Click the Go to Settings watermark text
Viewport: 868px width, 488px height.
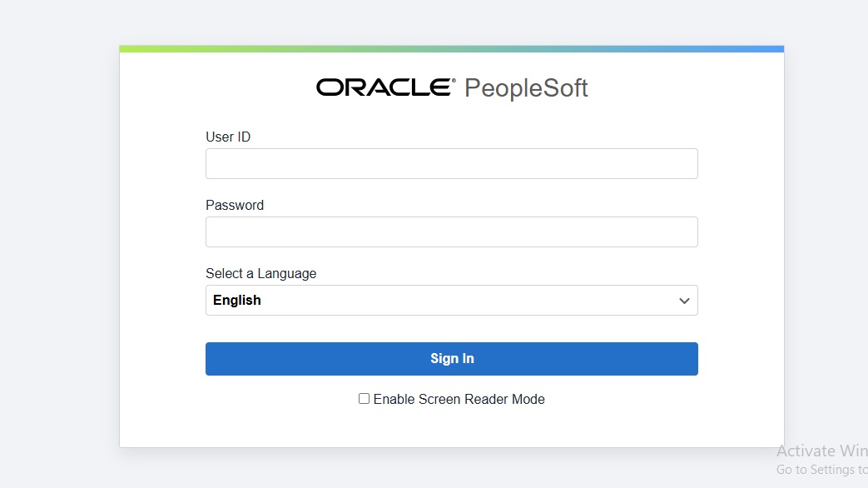tap(821, 470)
